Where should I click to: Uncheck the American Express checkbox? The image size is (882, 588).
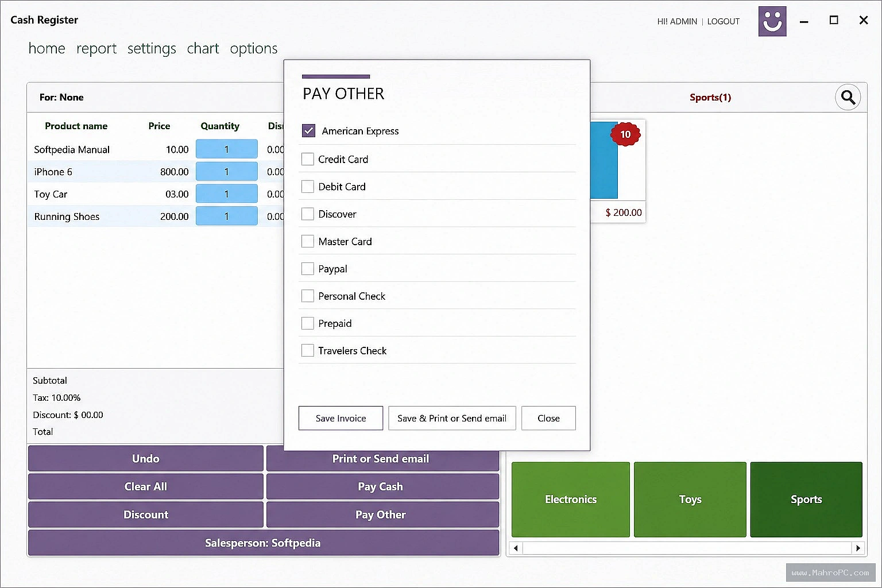[308, 130]
